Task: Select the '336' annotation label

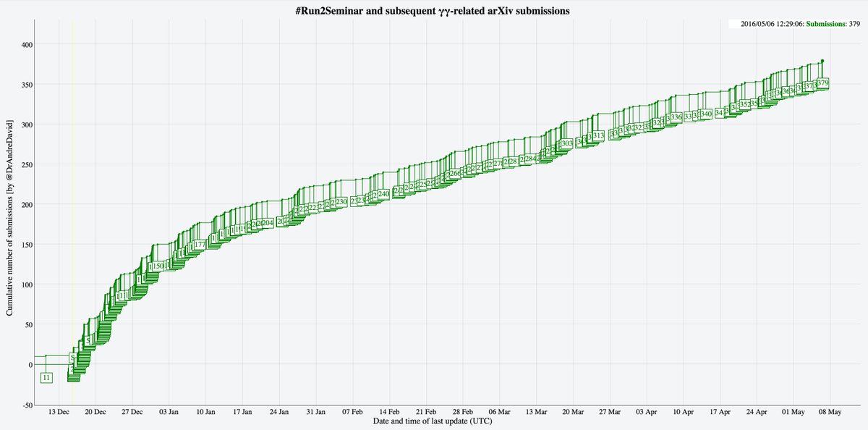Action: pyautogui.click(x=676, y=117)
